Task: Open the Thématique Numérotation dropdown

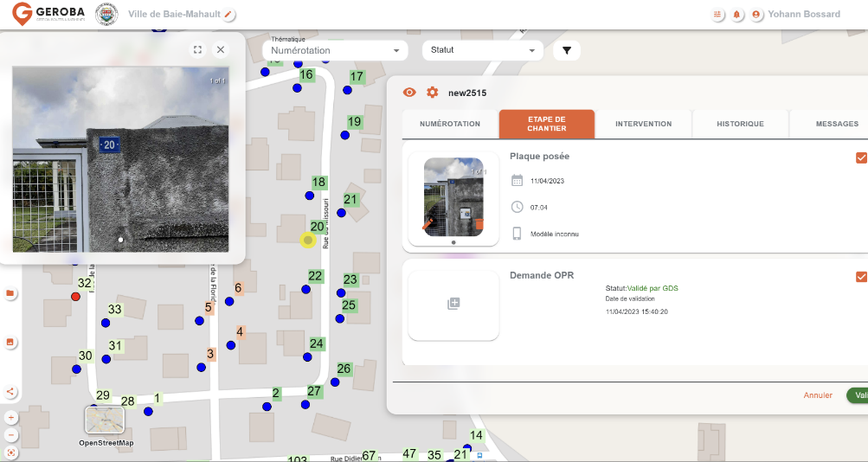Action: pos(334,50)
